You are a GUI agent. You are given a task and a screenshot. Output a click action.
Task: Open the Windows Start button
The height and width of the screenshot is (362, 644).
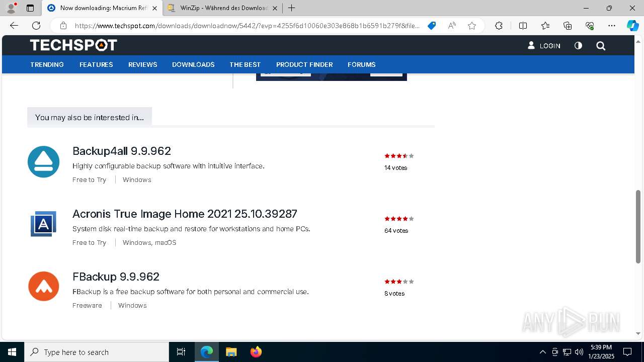(x=12, y=352)
